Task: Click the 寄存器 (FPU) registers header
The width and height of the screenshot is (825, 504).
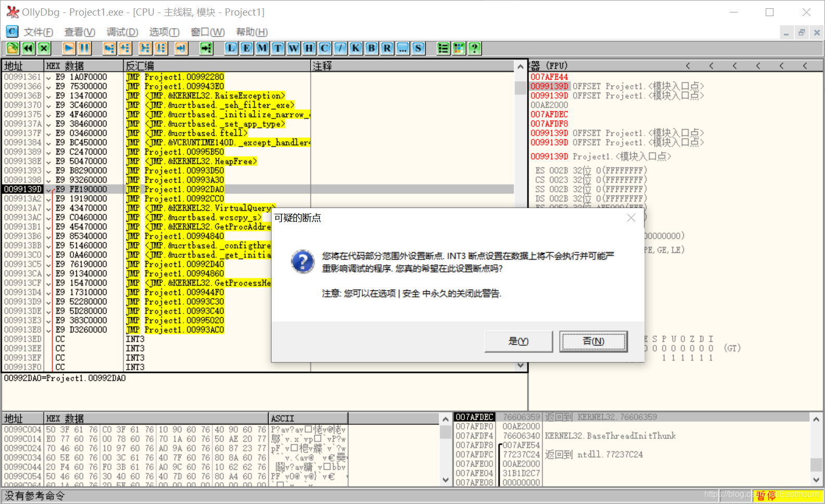Action: click(548, 66)
